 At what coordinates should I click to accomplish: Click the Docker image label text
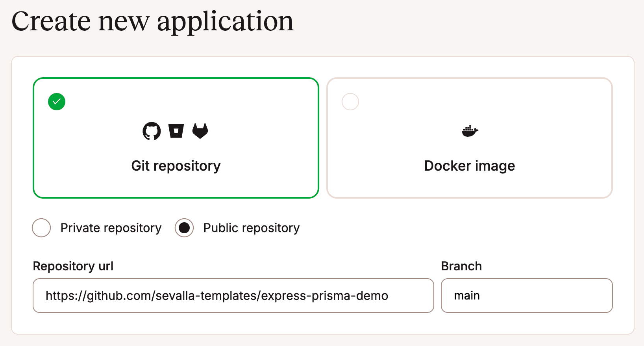pos(469,166)
